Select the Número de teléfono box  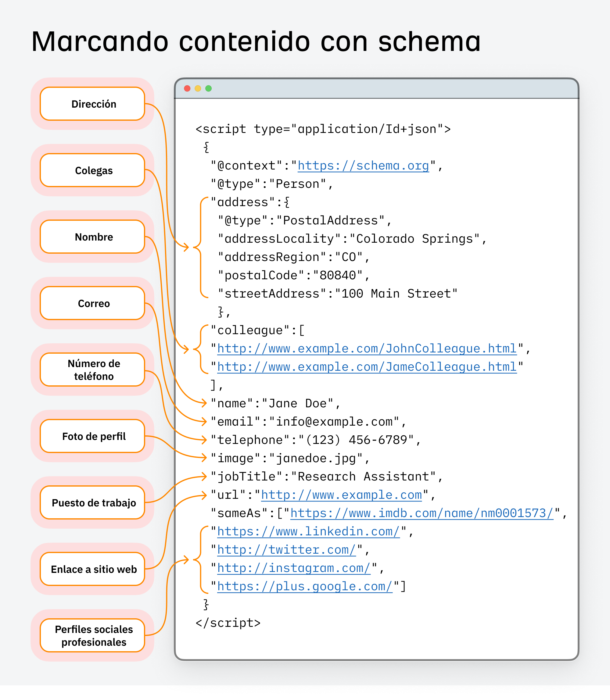coord(92,370)
